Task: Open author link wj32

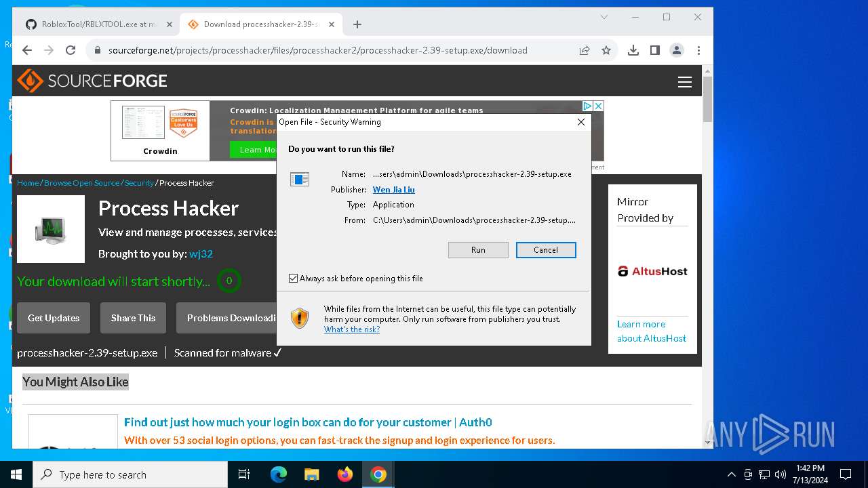Action: pos(201,253)
